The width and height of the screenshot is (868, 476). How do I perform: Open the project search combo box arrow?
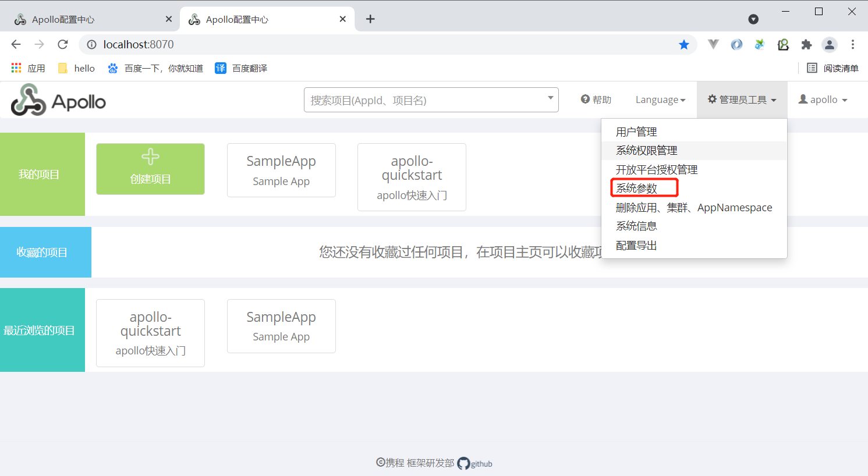tap(550, 98)
